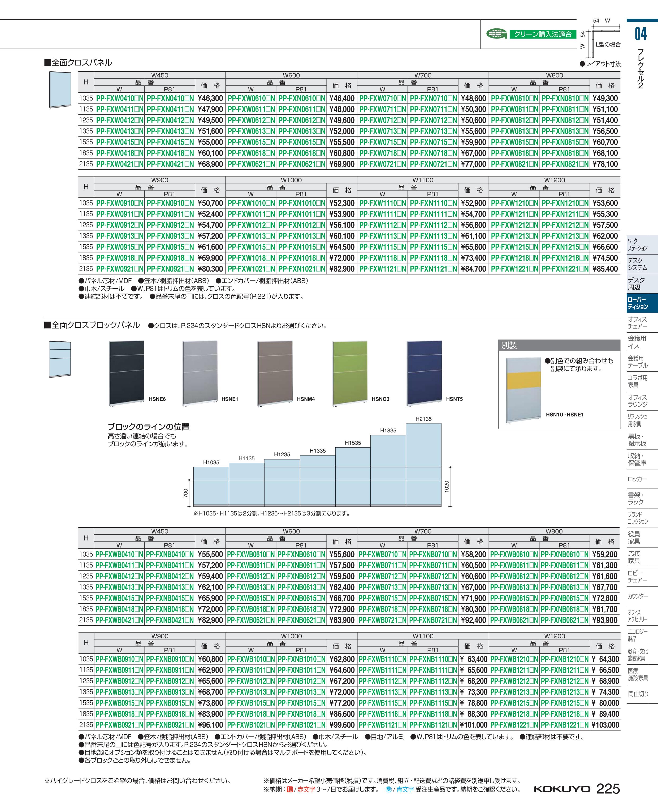
Task: Click product code PP-FXW0410□N
Action: (120, 98)
